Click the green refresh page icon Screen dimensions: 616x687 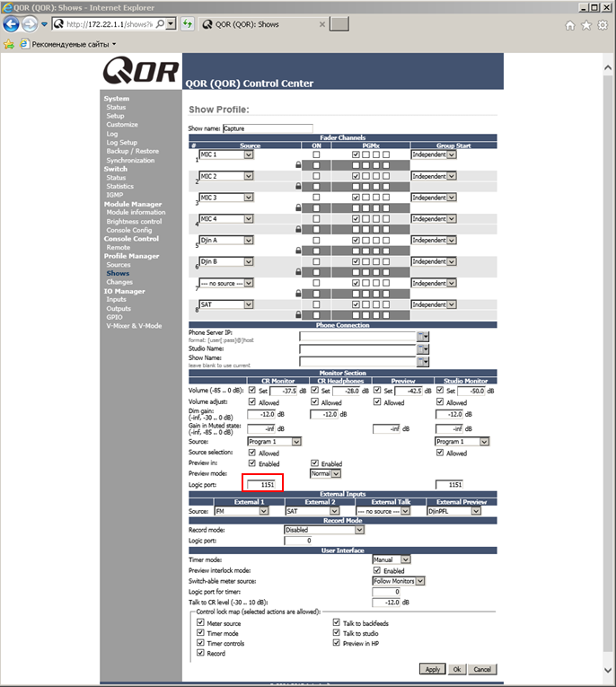(x=188, y=24)
